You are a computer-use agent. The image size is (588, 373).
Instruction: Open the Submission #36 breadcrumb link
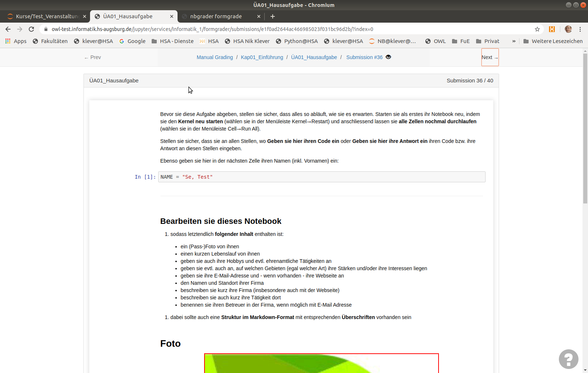point(365,57)
